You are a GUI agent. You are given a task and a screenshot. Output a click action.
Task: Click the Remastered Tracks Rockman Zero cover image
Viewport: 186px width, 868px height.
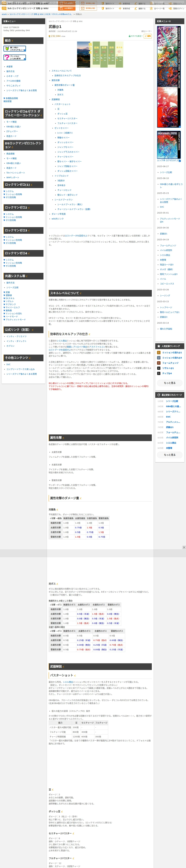tap(169, 77)
